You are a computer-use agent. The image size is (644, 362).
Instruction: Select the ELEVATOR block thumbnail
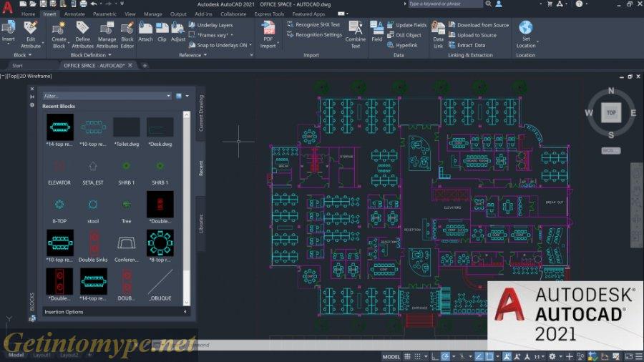[x=59, y=166]
